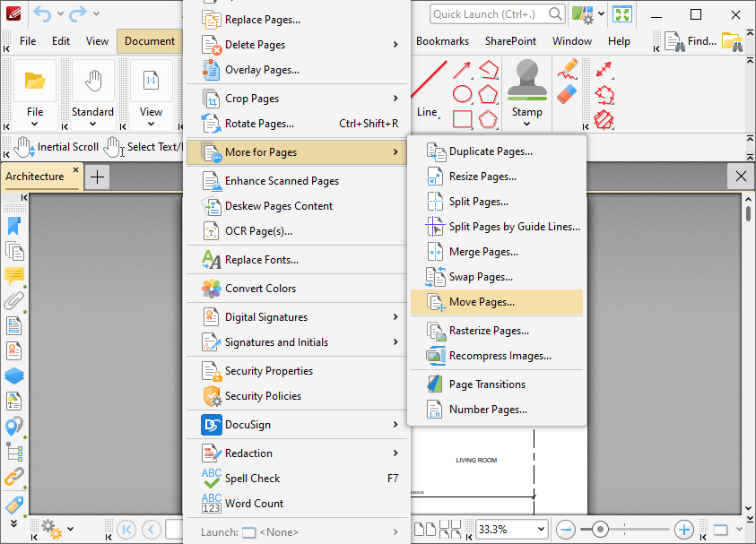The height and width of the screenshot is (544, 756).
Task: Choose Number Pages menu item
Action: click(x=497, y=410)
